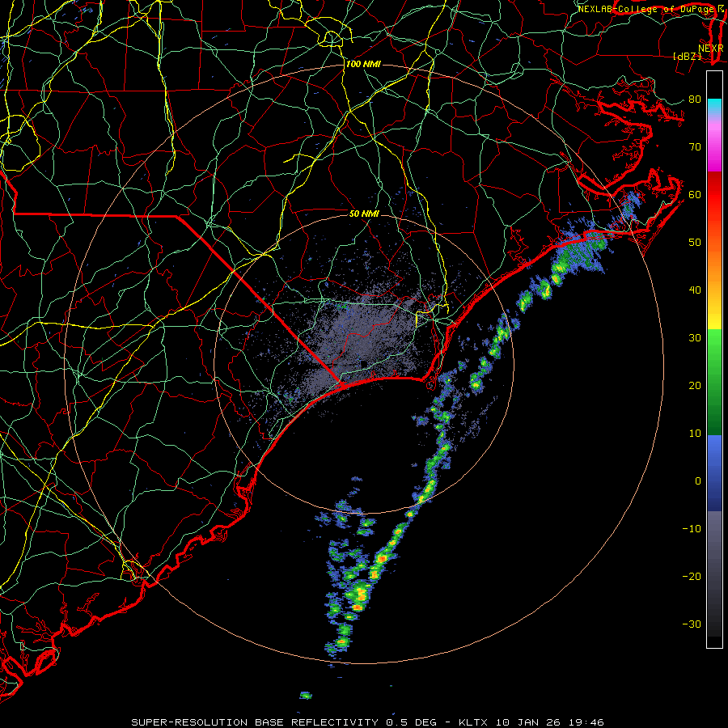This screenshot has width=728, height=728.
Task: Click the '100 NMI' range ring label
Action: 363,64
